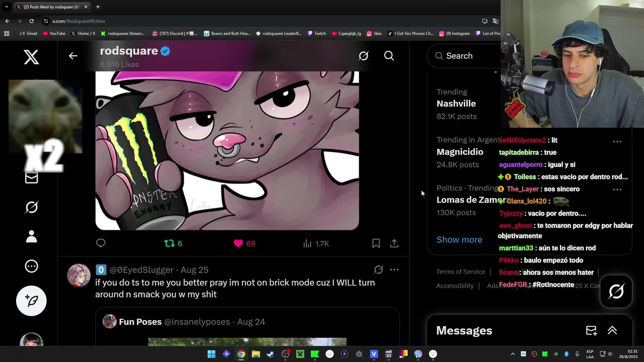Viewport: 644px width, 362px height.
Task: Open the Nashville trending topic
Action: 456,104
